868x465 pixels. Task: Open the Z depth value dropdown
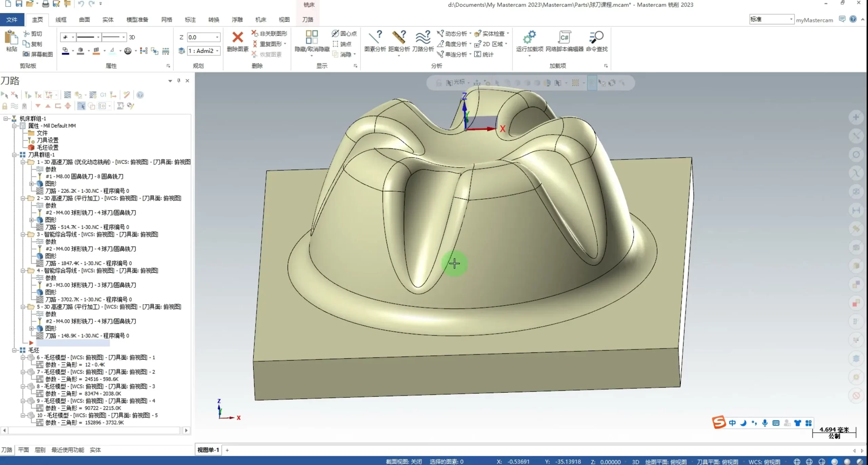(x=217, y=37)
